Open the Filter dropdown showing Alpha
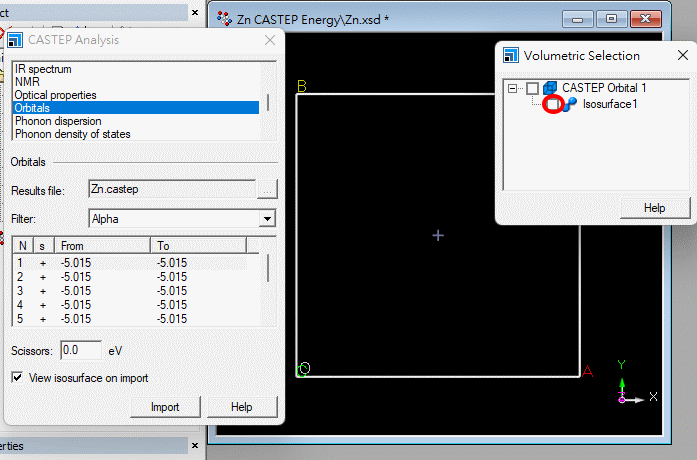This screenshot has width=697, height=460. coord(266,218)
